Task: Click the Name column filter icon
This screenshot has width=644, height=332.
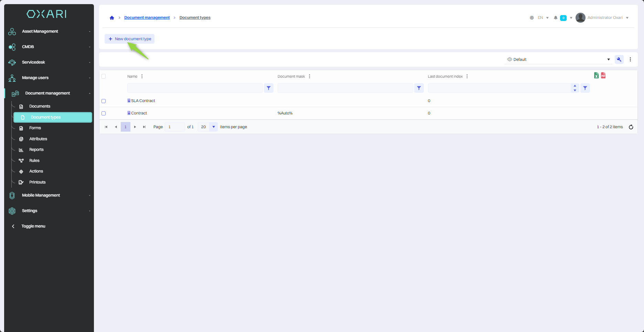Action: pyautogui.click(x=269, y=88)
